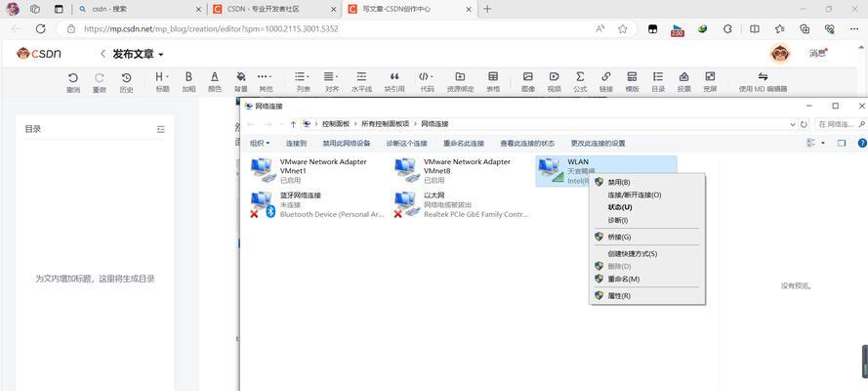Viewport: 868px width, 391px height.
Task: Open the 组织 dropdown in network window
Action: point(260,144)
